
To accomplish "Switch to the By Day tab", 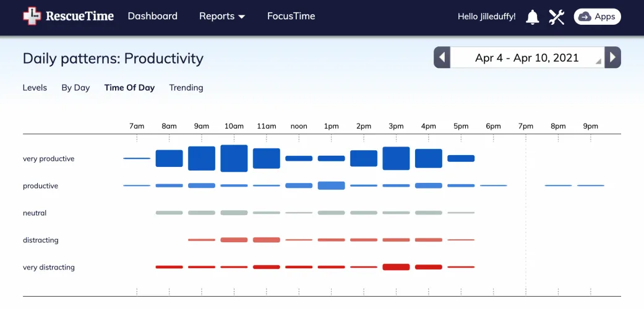I will point(75,88).
